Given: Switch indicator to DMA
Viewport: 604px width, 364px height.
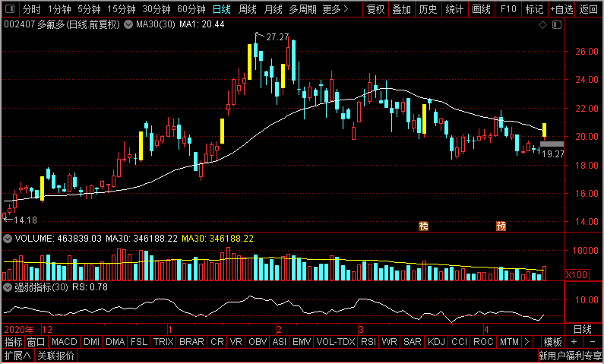Looking at the screenshot, I should point(115,342).
